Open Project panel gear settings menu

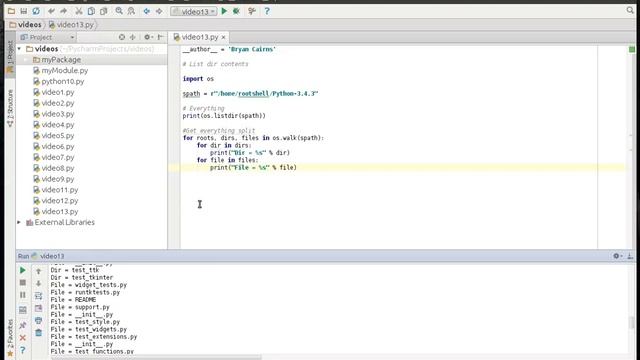pos(148,37)
